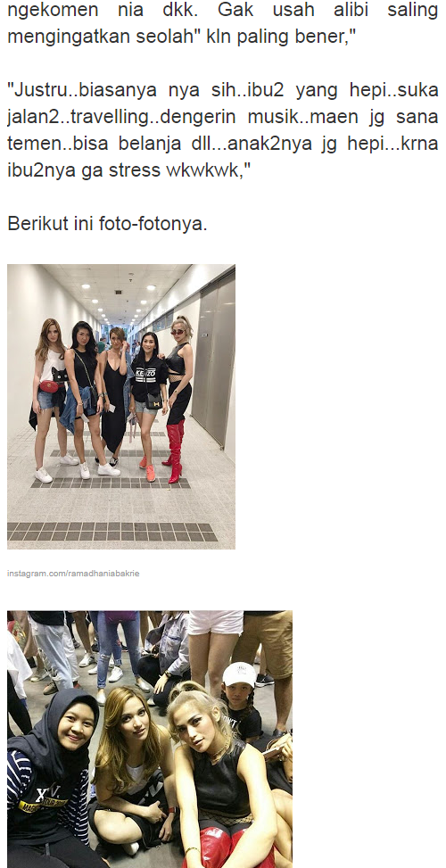Click the orange sneakers in the corridor photo
Screen dimensions: 446x868
point(147,468)
